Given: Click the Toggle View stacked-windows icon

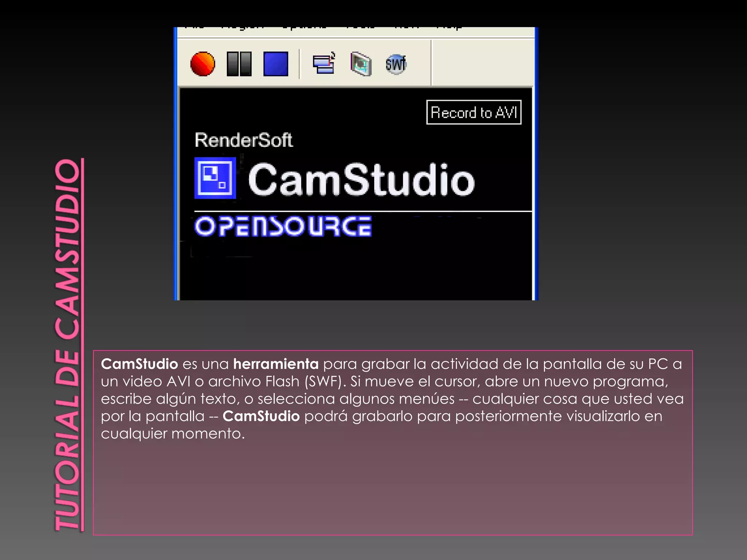Looking at the screenshot, I should click(324, 63).
